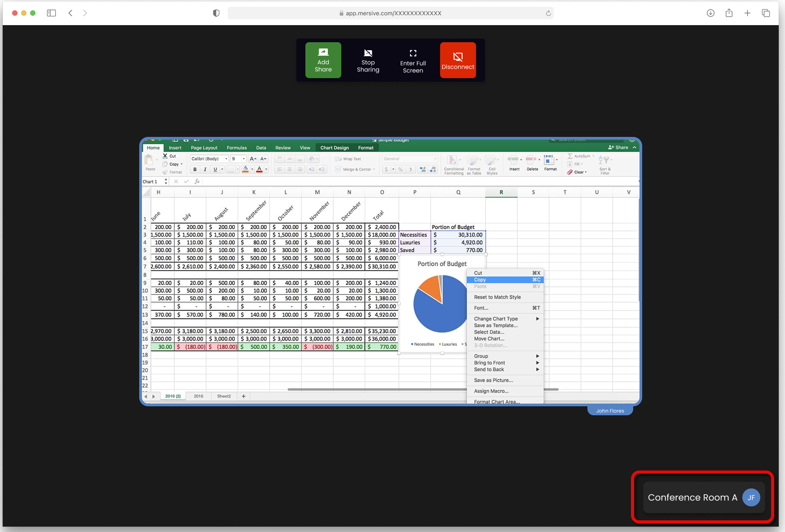Reload the page with the refresh icon
The height and width of the screenshot is (532, 785).
[x=548, y=13]
